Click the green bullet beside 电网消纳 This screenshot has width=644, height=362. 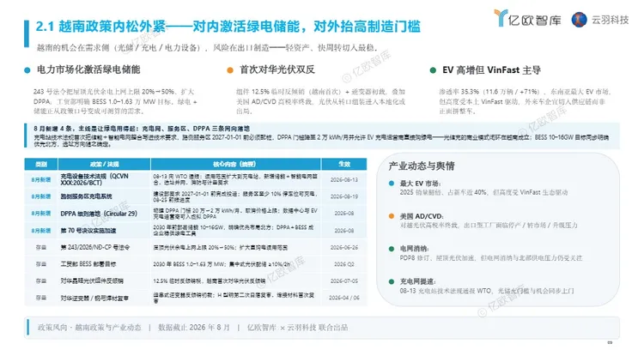pyautogui.click(x=392, y=249)
